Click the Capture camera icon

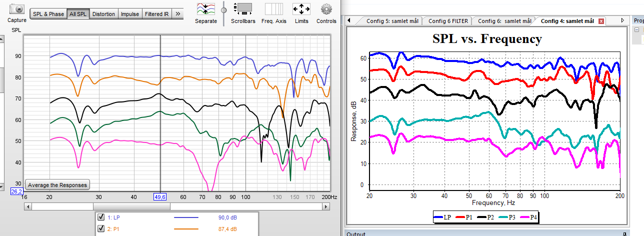click(x=17, y=9)
